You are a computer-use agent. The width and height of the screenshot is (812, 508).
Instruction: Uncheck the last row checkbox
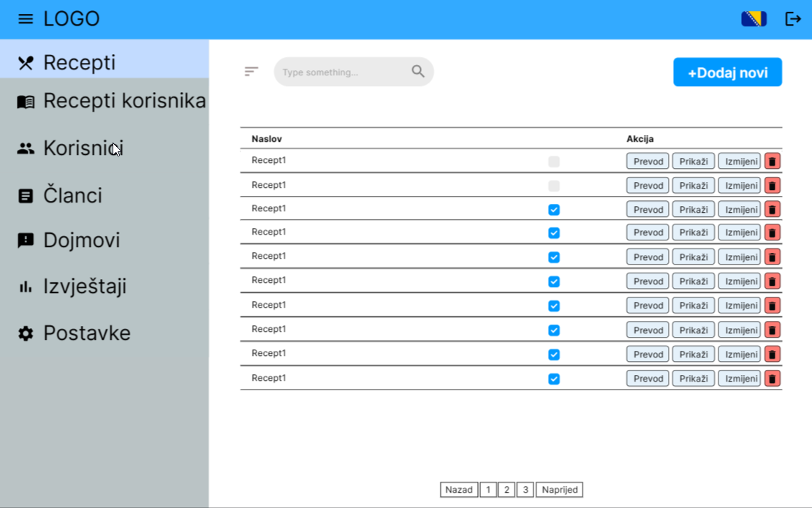(x=554, y=379)
